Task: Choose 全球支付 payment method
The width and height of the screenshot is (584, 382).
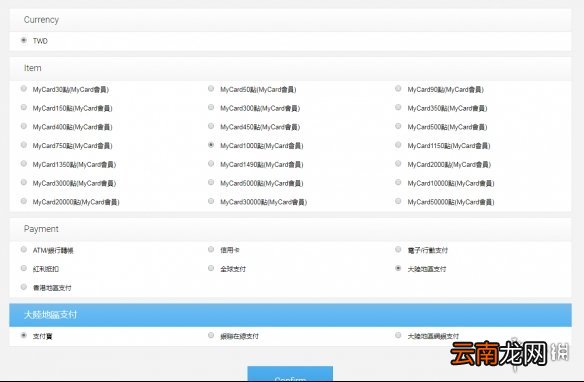Action: [x=211, y=268]
